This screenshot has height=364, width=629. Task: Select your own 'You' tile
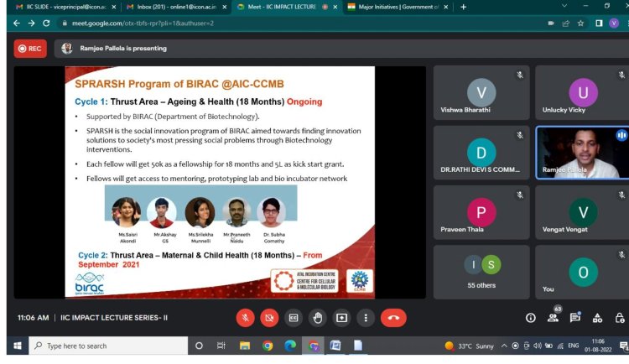coord(582,272)
